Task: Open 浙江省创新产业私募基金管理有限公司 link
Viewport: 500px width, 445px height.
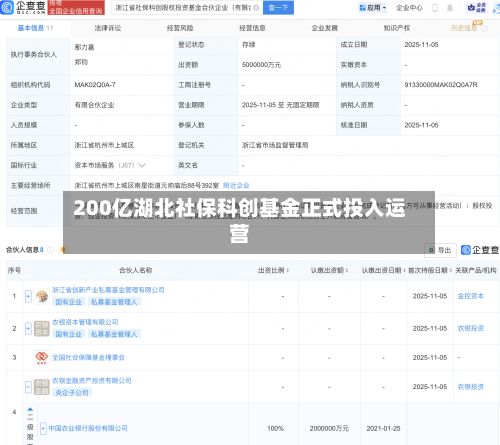Action: [108, 290]
